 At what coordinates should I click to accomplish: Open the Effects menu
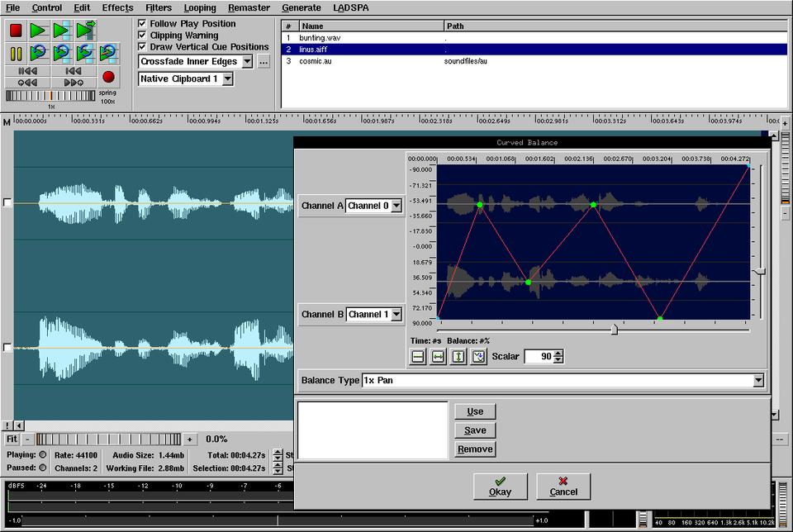pyautogui.click(x=117, y=7)
